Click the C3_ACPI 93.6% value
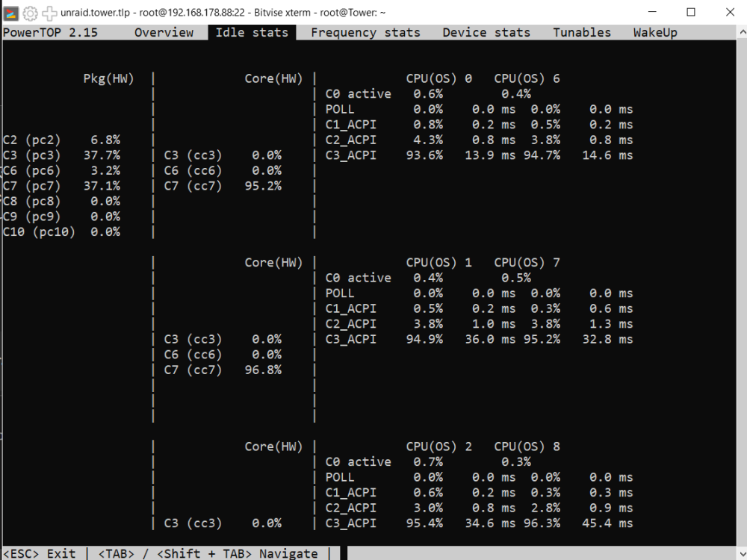This screenshot has width=747, height=560. [x=424, y=155]
